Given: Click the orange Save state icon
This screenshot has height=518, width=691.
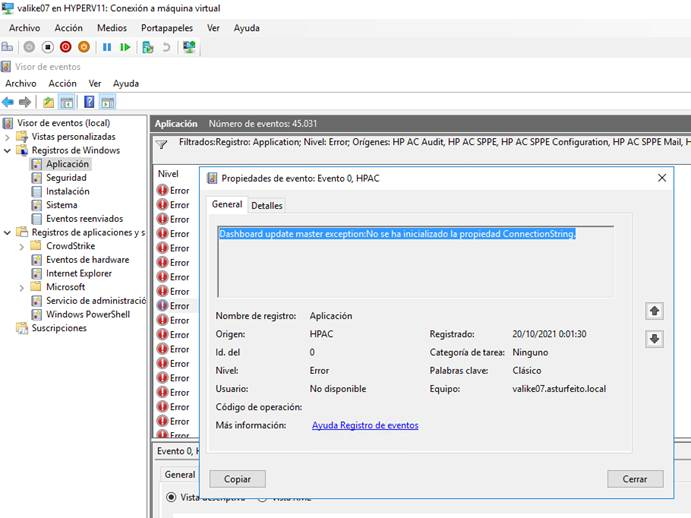Looking at the screenshot, I should (x=84, y=47).
